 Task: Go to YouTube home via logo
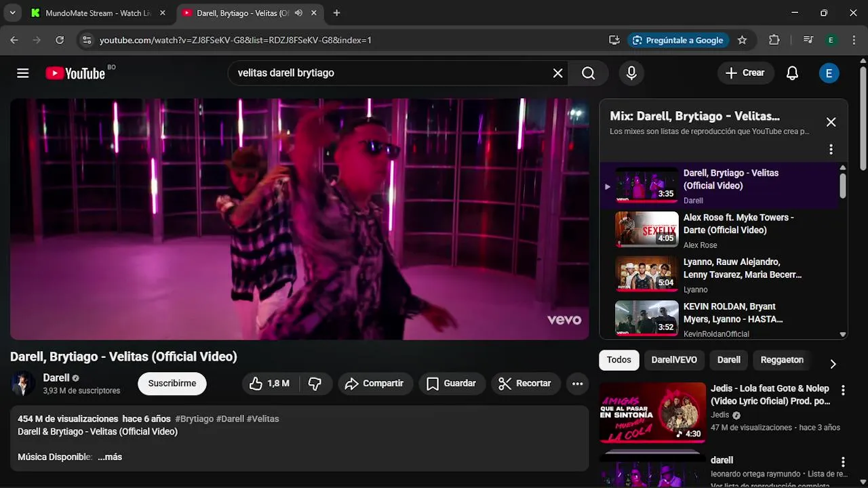(x=75, y=73)
